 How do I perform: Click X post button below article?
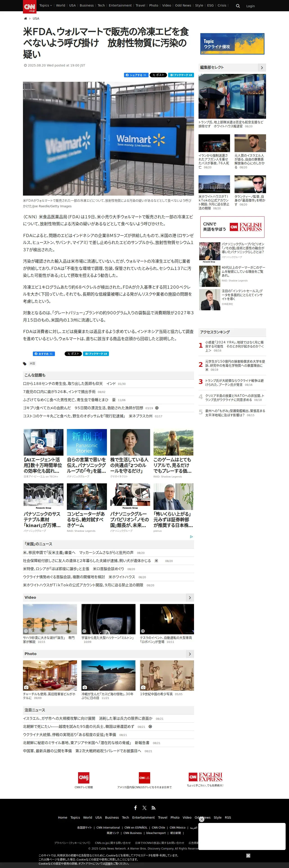73,354
